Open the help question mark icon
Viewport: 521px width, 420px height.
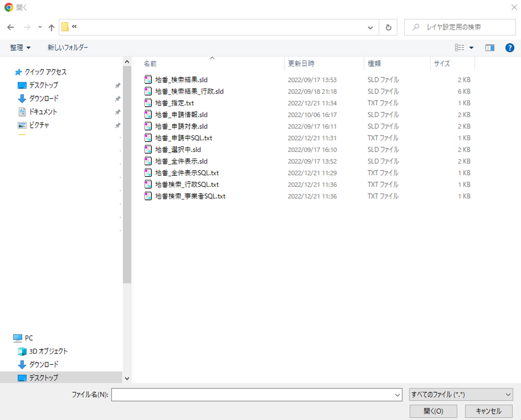(x=510, y=47)
